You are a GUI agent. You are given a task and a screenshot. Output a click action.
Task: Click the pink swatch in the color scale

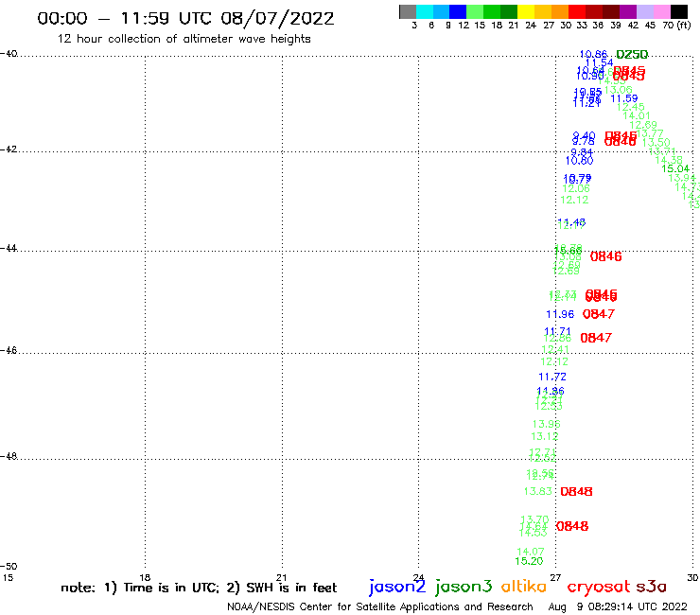(661, 11)
